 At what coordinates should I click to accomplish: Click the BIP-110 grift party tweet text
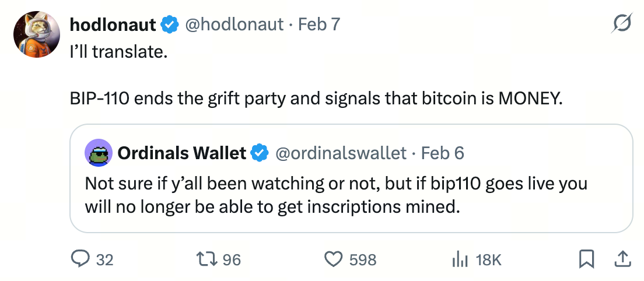pos(316,98)
